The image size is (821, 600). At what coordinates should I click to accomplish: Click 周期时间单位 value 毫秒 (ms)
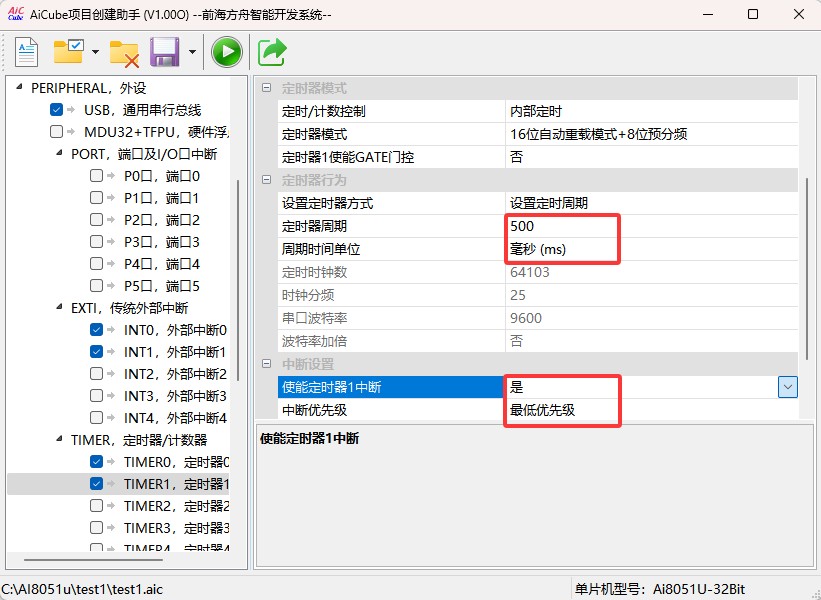pos(651,249)
